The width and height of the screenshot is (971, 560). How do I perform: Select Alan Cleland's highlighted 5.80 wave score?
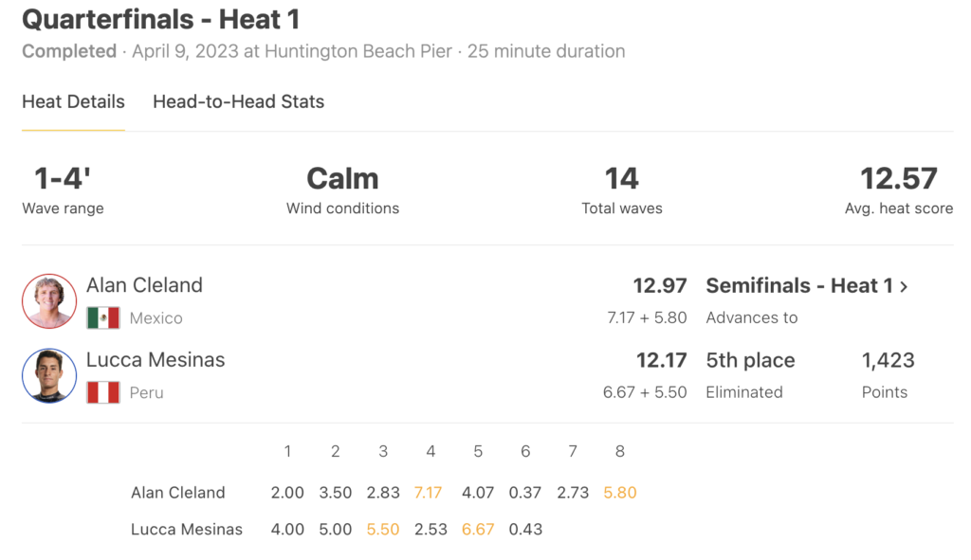pyautogui.click(x=620, y=493)
